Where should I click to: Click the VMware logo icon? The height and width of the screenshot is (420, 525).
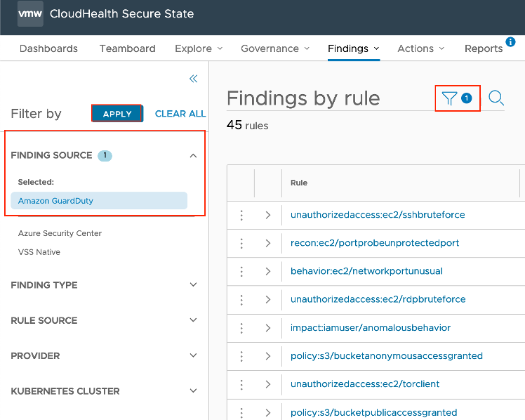pos(30,14)
